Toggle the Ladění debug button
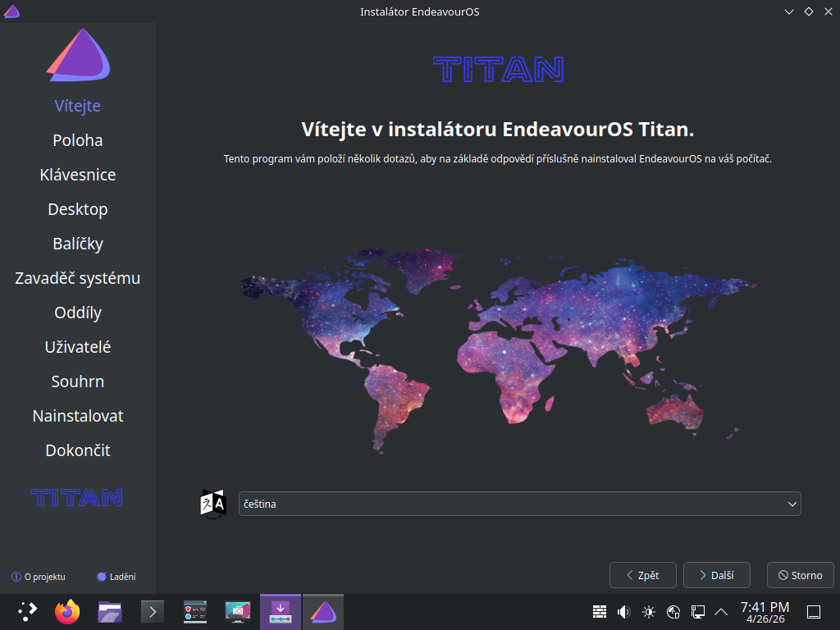 click(116, 577)
